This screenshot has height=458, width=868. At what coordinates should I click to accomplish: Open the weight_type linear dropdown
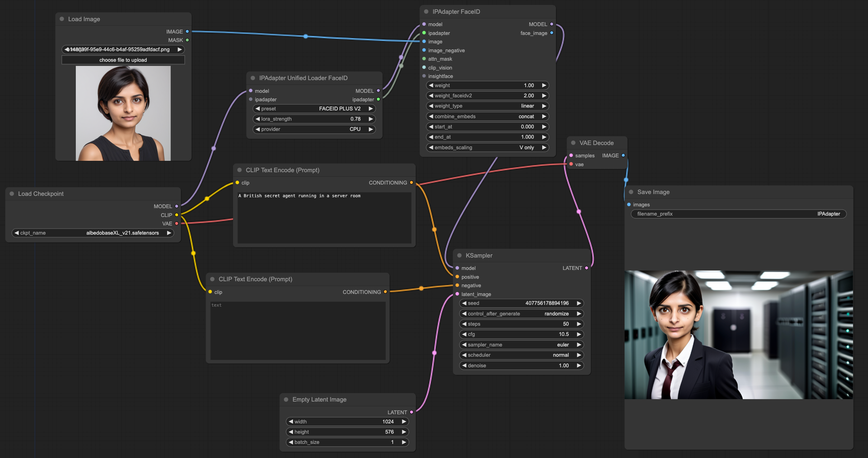pos(488,106)
